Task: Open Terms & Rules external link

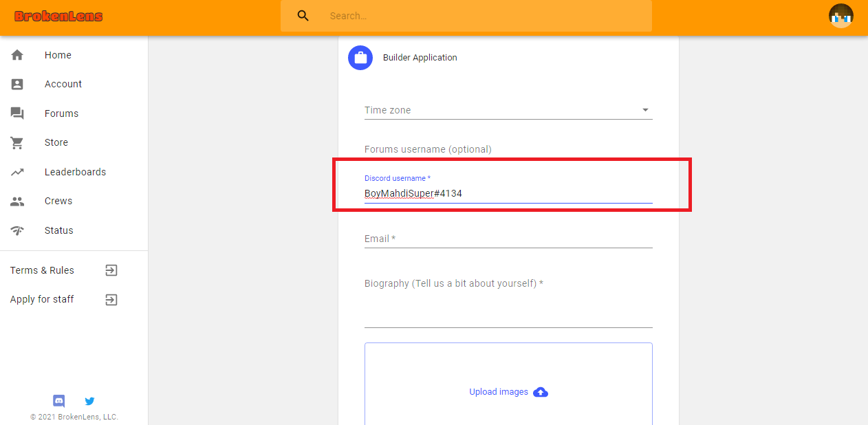Action: 64,270
